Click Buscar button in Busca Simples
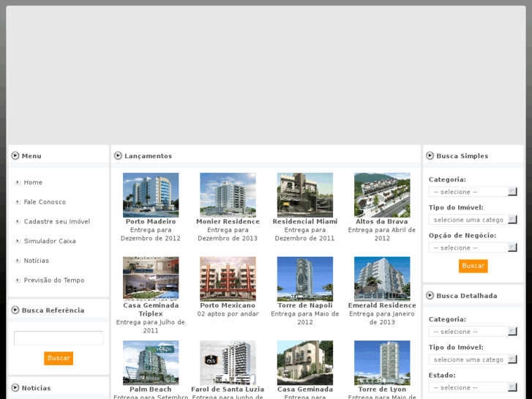This screenshot has height=399, width=532. click(x=473, y=266)
